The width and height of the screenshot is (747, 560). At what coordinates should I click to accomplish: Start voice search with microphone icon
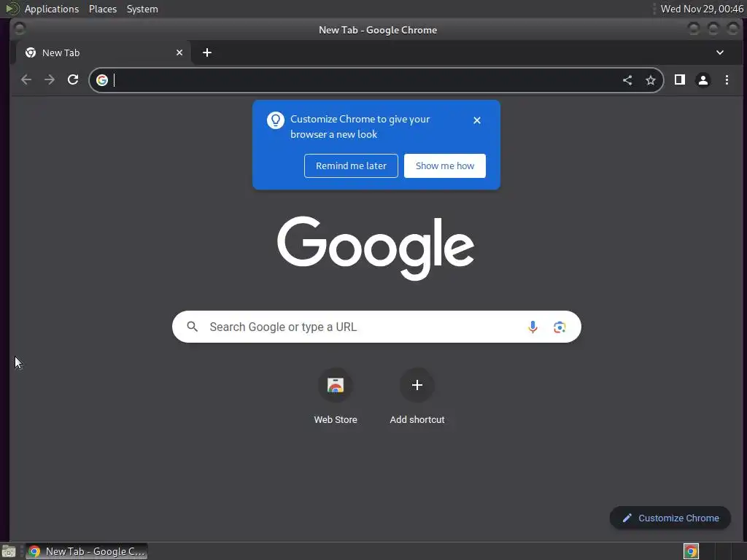coord(533,327)
